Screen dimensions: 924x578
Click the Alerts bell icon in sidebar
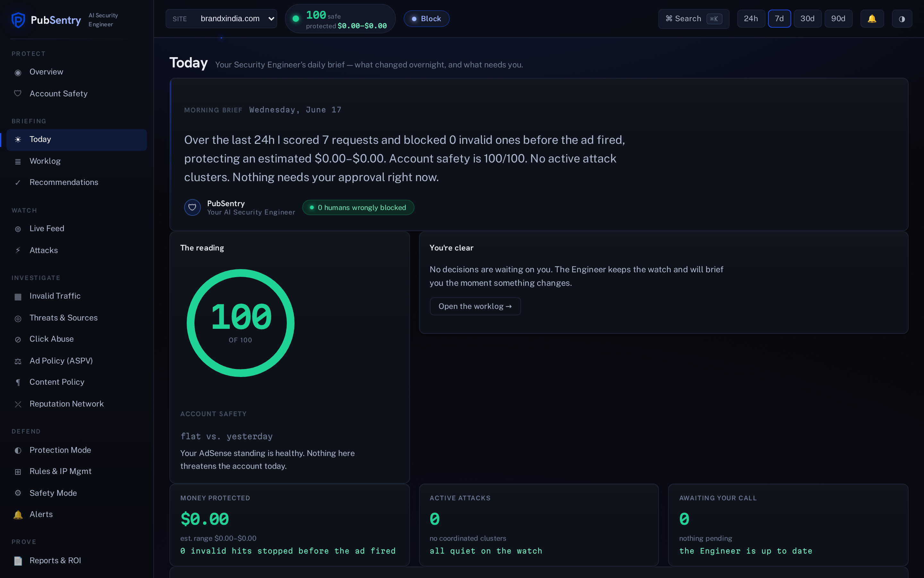point(18,514)
